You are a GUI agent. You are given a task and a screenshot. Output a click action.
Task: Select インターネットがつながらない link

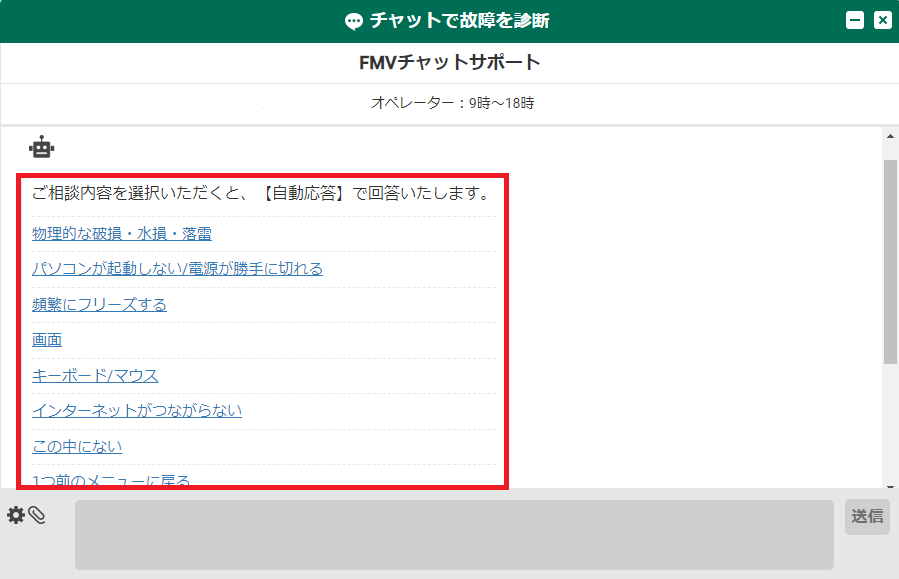tap(137, 411)
